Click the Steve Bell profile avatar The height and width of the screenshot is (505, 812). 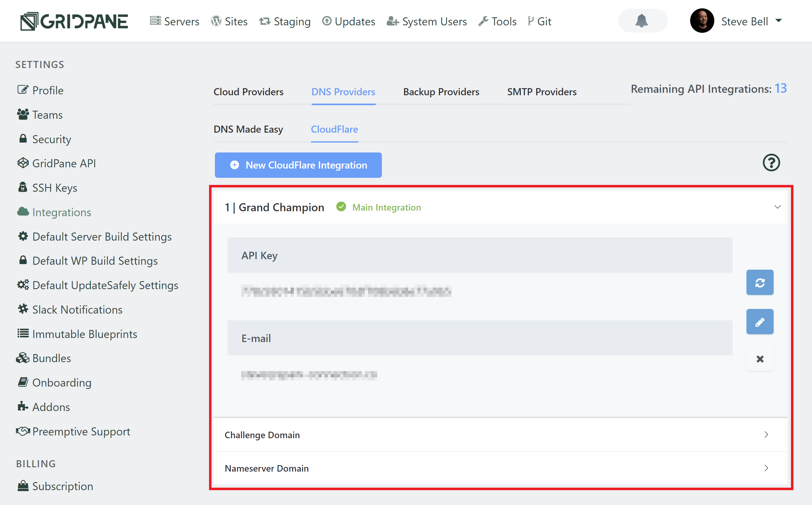[702, 21]
